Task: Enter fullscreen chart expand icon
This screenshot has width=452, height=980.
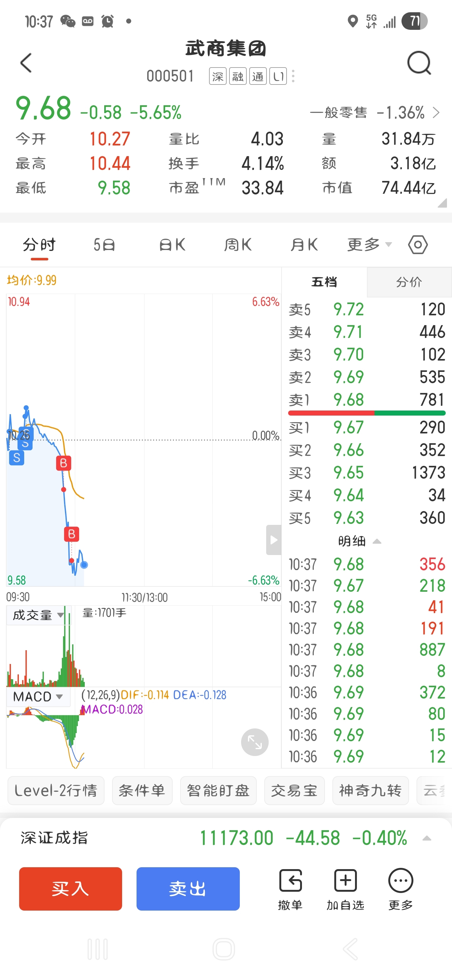Action: click(x=255, y=742)
